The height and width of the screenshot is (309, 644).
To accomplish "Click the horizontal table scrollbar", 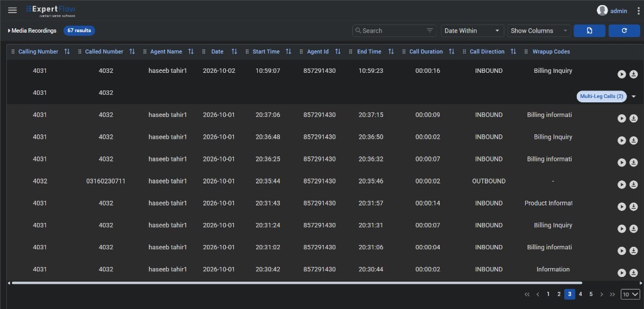I will tap(297, 283).
